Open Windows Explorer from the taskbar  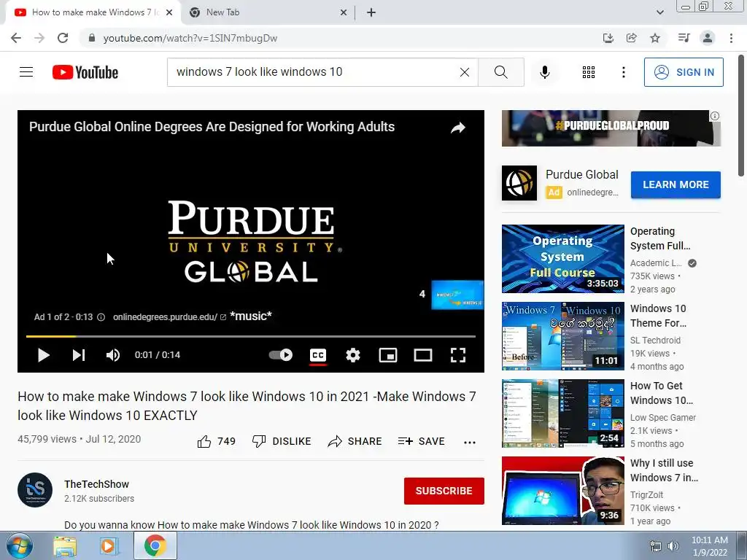click(65, 546)
